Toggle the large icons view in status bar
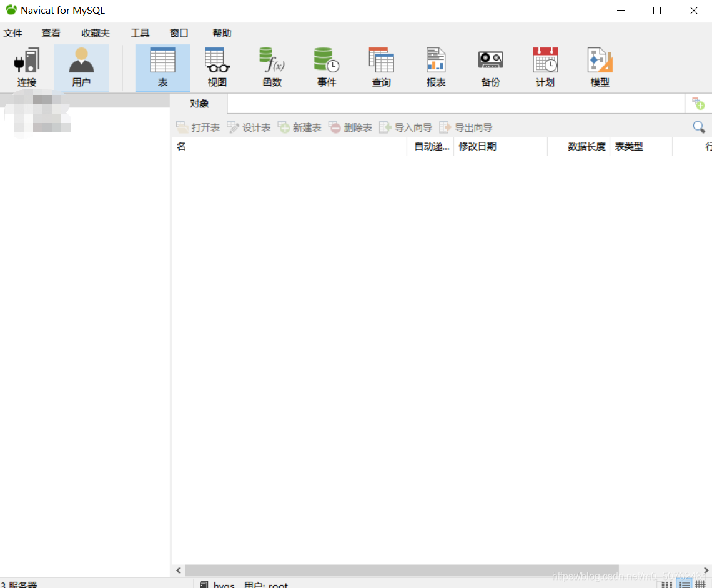 point(666,584)
